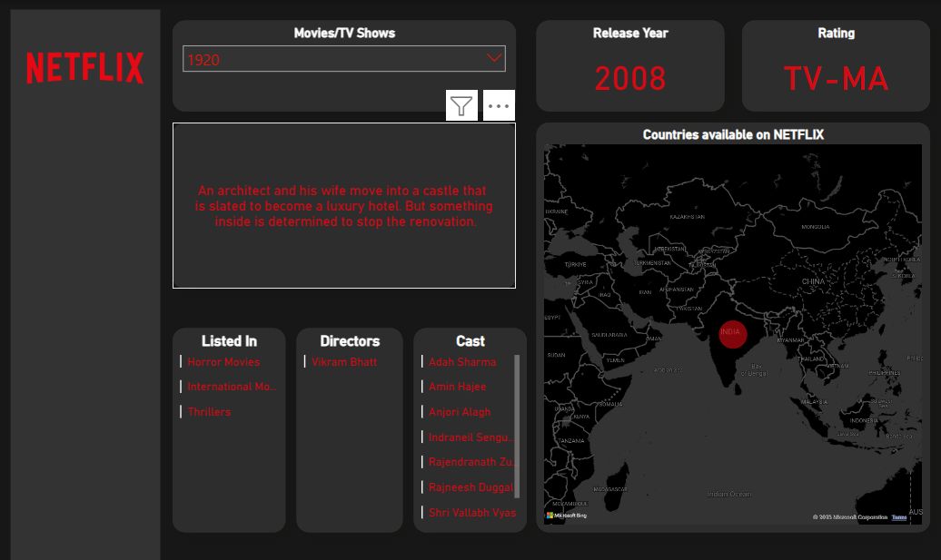
Task: Click the TV-MA rating value
Action: coord(836,79)
